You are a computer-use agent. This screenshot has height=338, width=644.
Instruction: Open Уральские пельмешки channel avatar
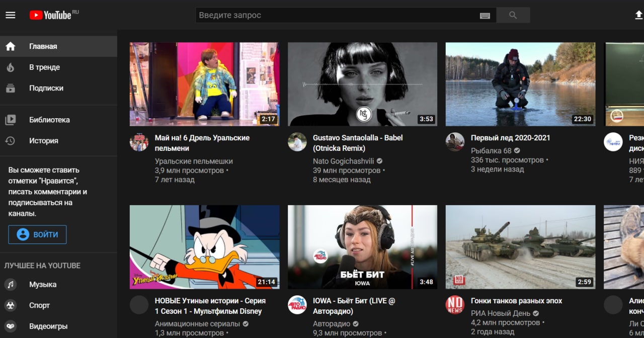coord(139,142)
